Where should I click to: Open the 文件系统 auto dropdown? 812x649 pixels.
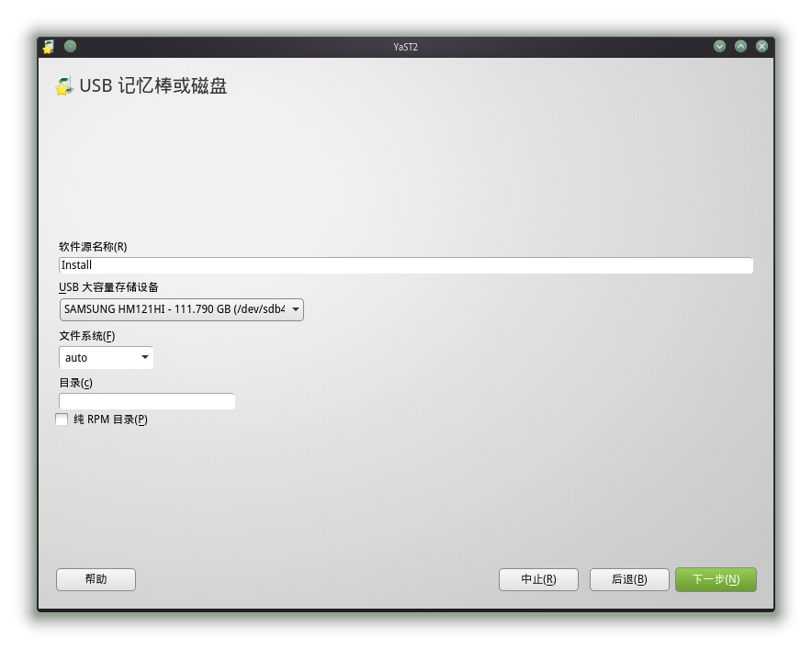(107, 358)
